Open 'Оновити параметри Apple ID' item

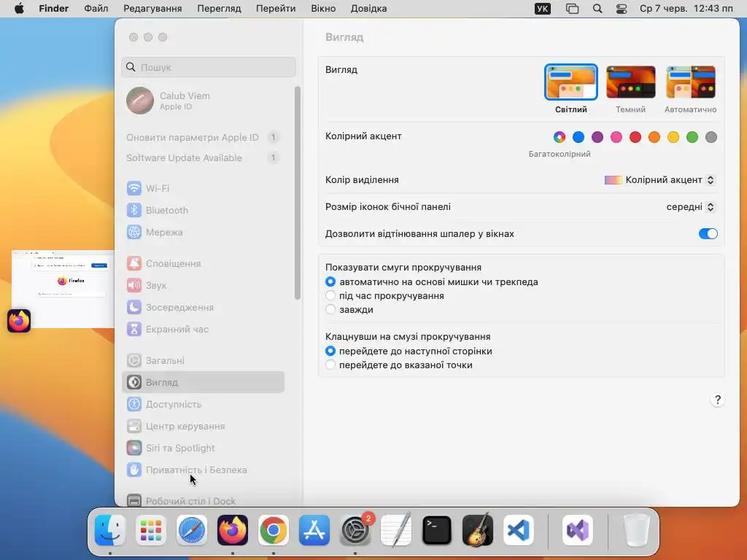[204, 137]
